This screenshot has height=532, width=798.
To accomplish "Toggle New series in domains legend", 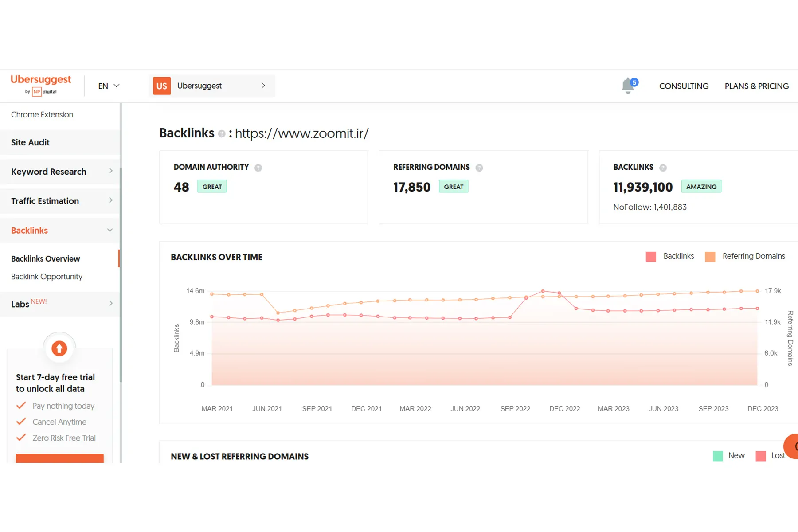I will pos(729,456).
